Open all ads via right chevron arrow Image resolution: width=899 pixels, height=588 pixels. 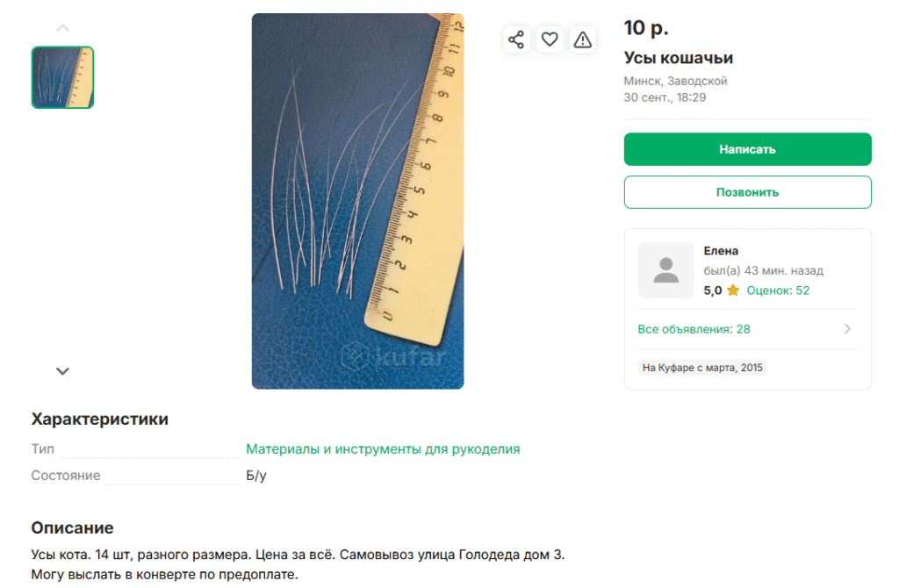click(847, 329)
